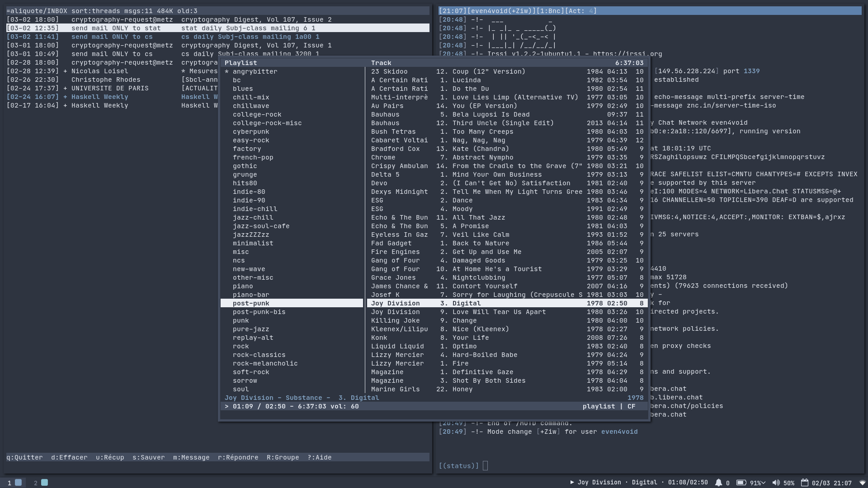Click the irssi status input field
868x488 pixels.
point(485,466)
